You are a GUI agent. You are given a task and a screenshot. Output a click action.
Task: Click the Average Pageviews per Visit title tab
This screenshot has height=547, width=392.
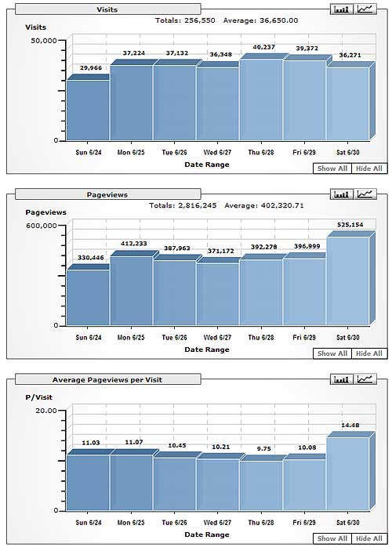108,379
